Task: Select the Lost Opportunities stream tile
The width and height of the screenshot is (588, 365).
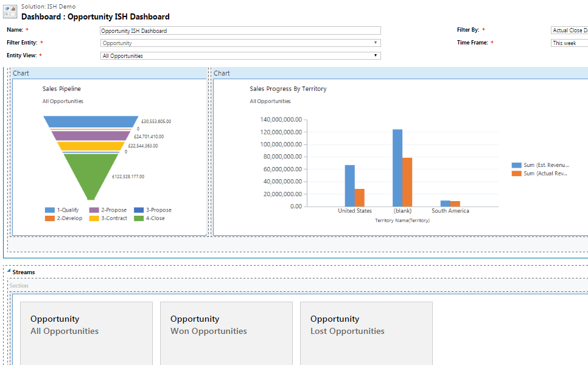Action: (366, 333)
